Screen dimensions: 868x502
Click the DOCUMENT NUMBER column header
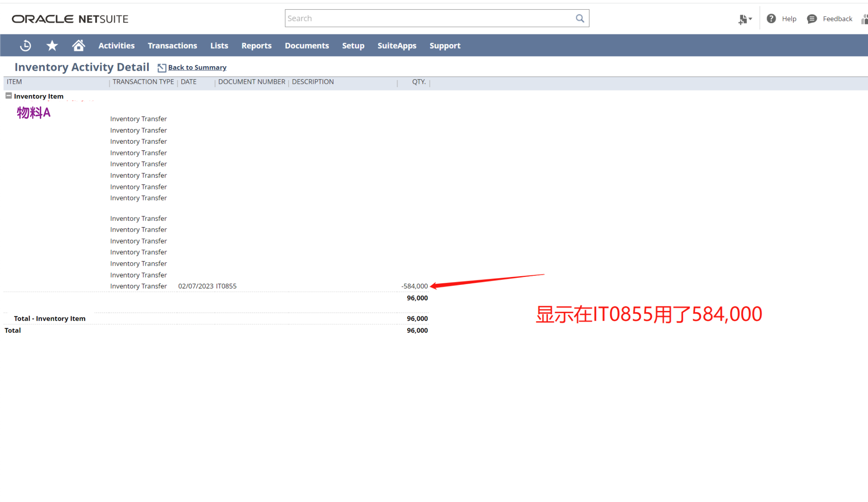[251, 82]
